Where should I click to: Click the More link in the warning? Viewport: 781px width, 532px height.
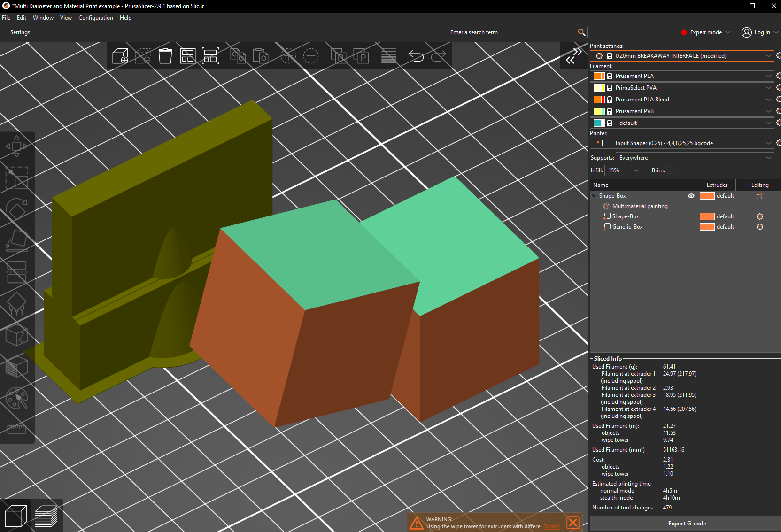pos(551,527)
